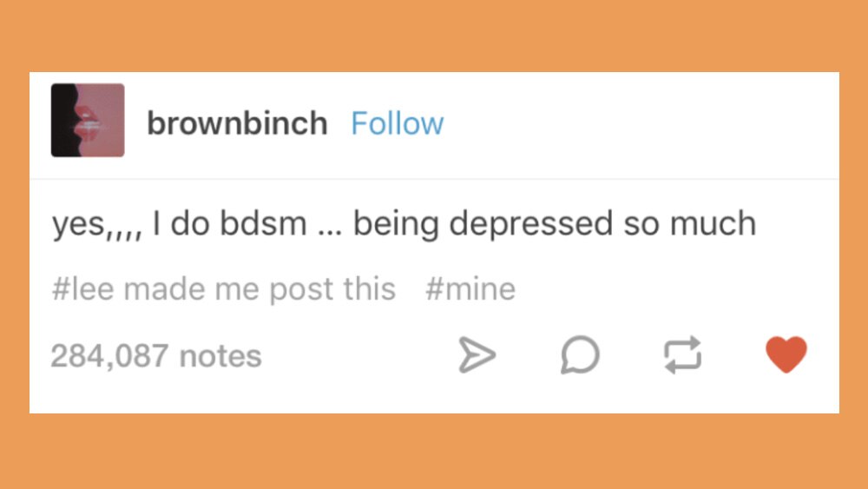Reply to brownbinch's post
Screen dimensions: 868x489
point(579,355)
